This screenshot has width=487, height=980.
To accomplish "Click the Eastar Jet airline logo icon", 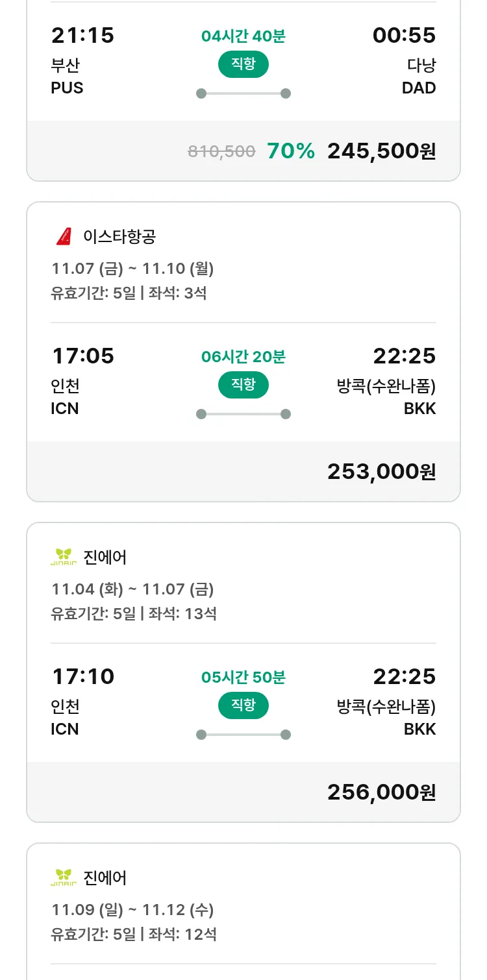I will 64,237.
